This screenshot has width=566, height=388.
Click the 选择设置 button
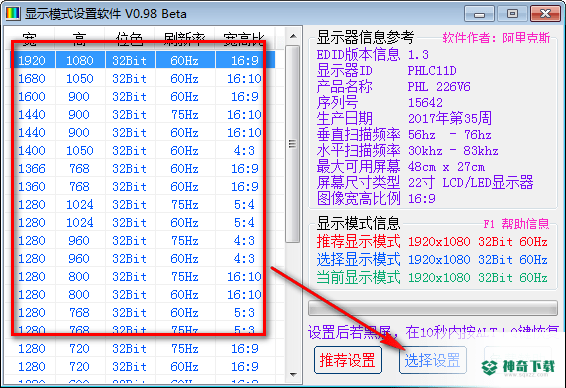(432, 360)
